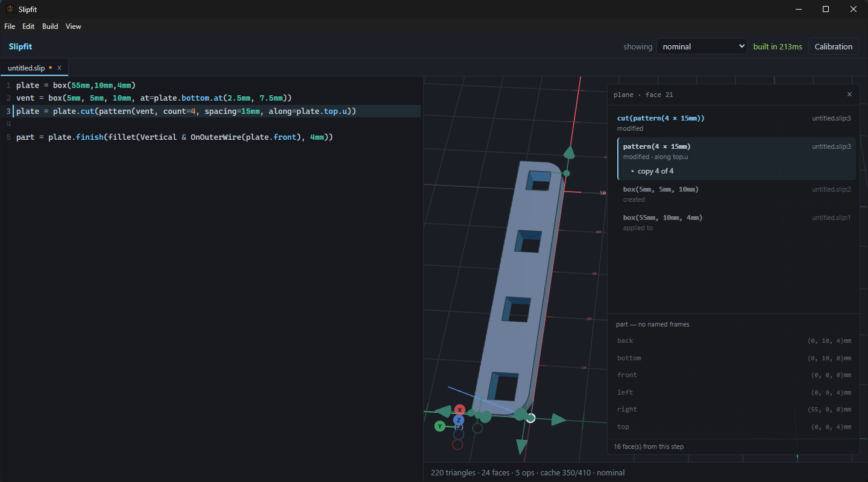Click the 16 face(s) from this step footer

[x=649, y=446]
